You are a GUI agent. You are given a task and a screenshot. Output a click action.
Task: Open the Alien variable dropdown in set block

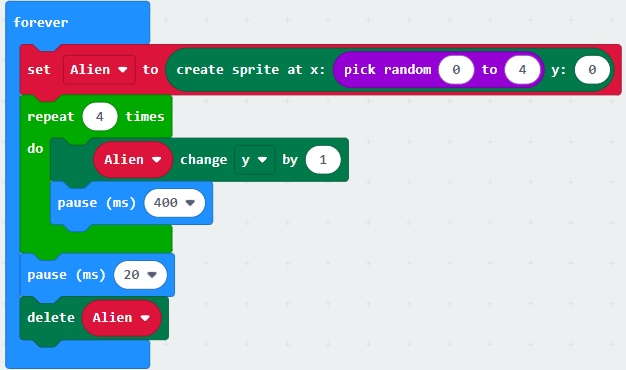[x=99, y=70]
